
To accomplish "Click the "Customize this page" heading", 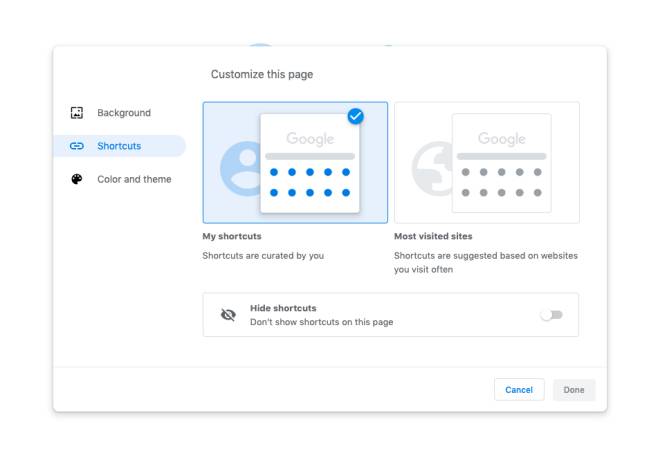I will [262, 74].
